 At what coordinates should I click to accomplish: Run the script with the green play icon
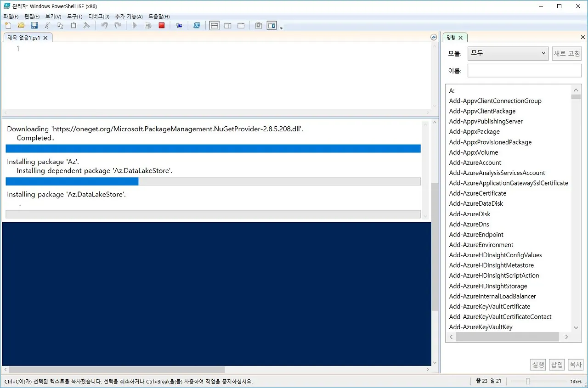[x=135, y=26]
